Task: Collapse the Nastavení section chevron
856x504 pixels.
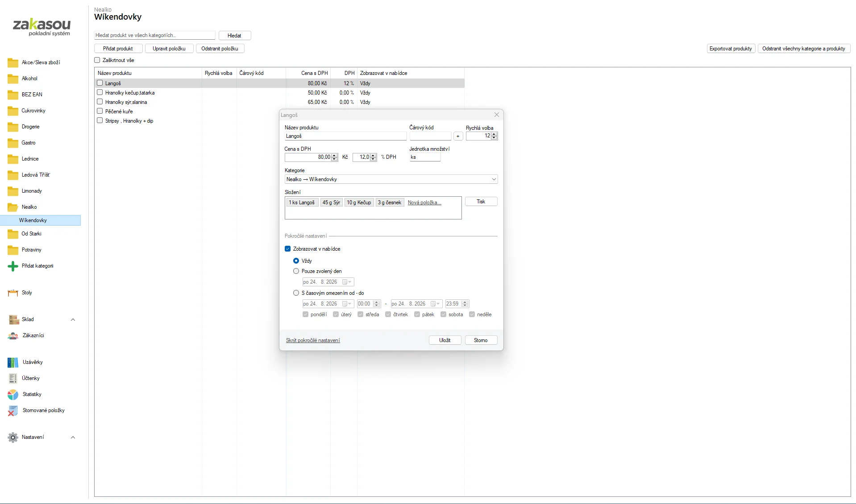Action: (x=73, y=438)
